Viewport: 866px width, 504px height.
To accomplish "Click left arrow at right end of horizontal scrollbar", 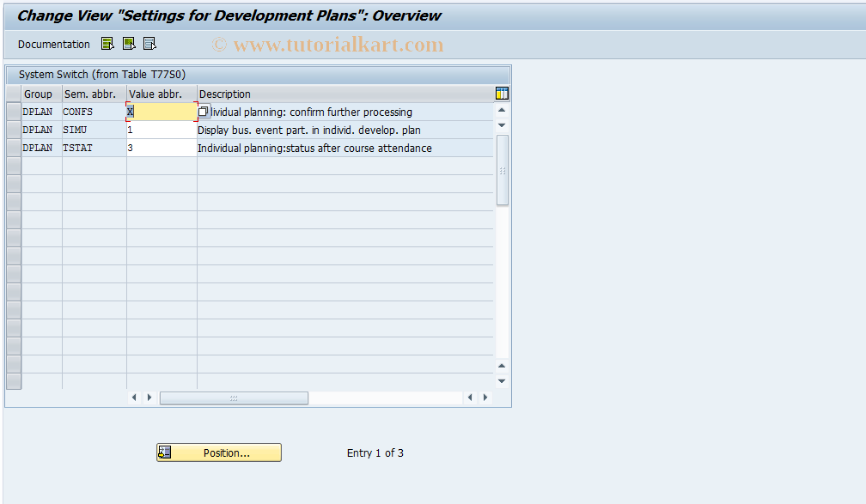I will (470, 398).
